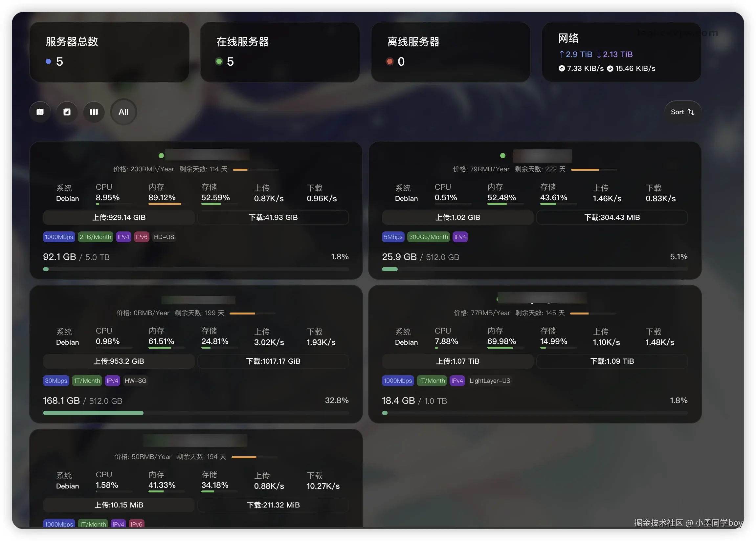
Task: Click the 168.1 GB traffic progress bar
Action: pos(196,413)
